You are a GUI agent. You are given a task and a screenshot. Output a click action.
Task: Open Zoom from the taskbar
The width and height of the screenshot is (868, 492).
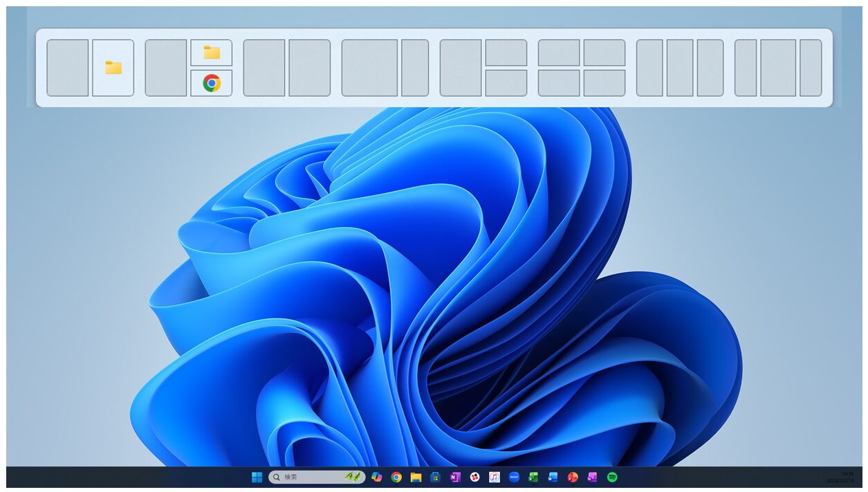pyautogui.click(x=514, y=477)
